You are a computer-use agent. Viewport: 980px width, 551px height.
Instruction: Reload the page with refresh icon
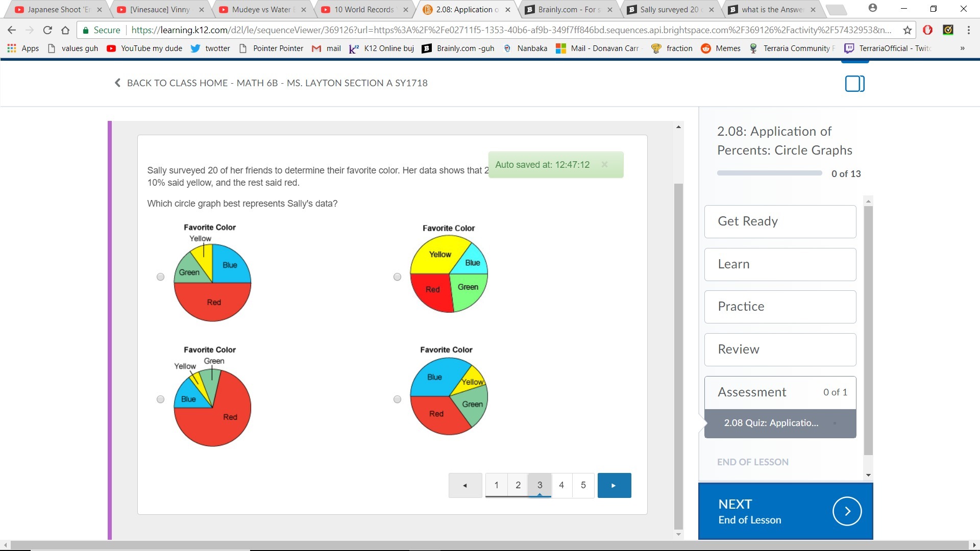pyautogui.click(x=47, y=30)
